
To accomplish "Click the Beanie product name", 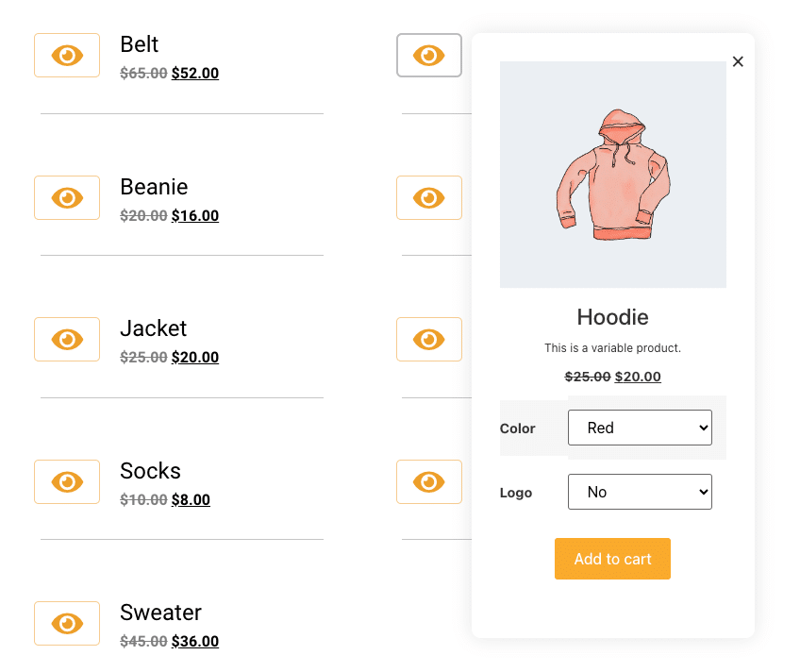I will pos(154,187).
